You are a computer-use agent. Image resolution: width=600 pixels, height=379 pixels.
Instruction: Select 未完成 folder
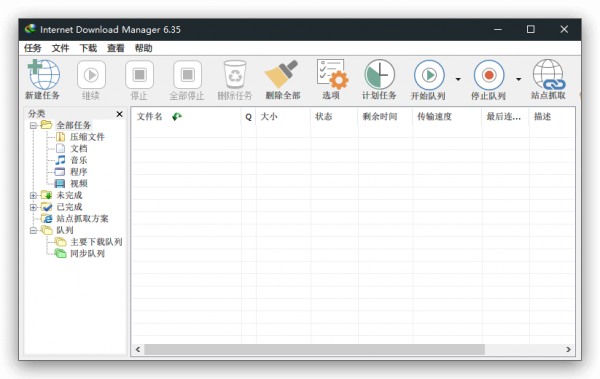[69, 195]
